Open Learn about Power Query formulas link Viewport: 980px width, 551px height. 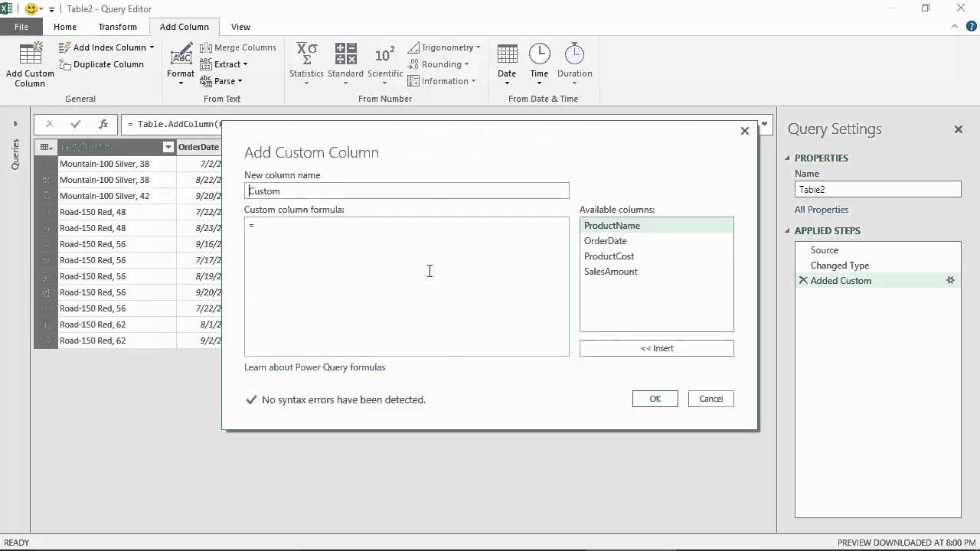click(315, 367)
